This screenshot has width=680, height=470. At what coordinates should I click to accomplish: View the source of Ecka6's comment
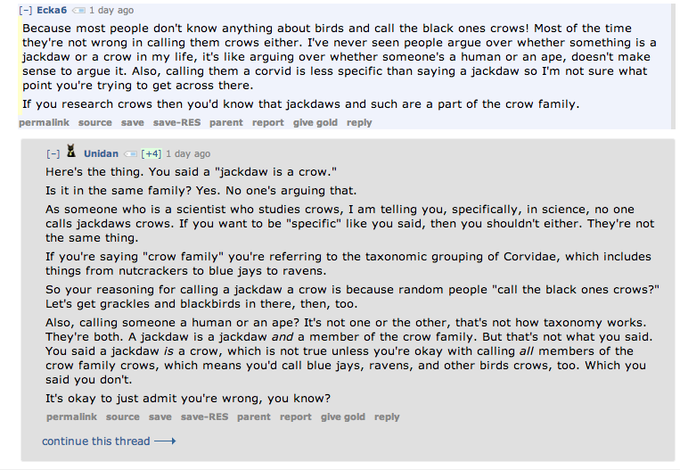click(95, 123)
